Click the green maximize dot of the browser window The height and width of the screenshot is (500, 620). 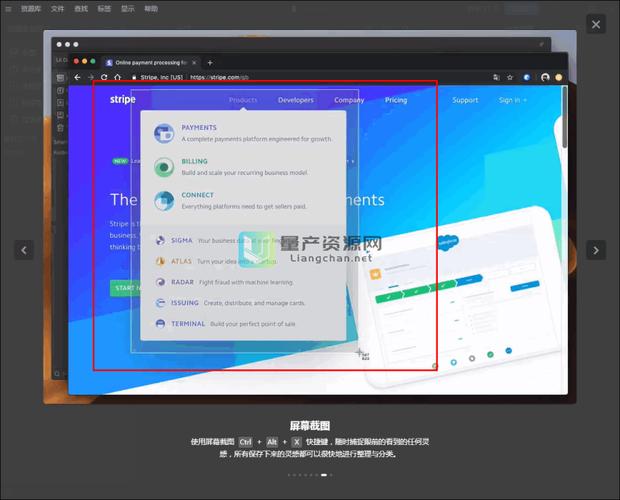93,61
